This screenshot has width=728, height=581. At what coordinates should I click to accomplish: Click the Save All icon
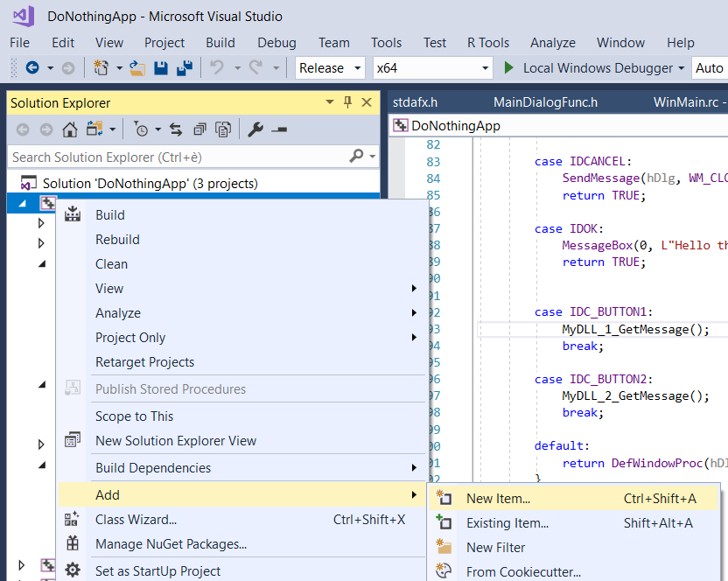(x=185, y=68)
